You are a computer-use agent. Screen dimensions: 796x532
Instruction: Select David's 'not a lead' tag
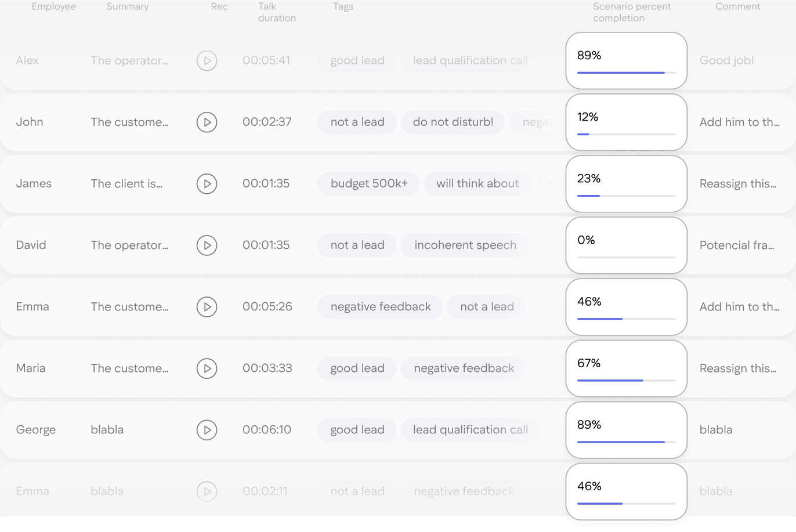coord(357,245)
